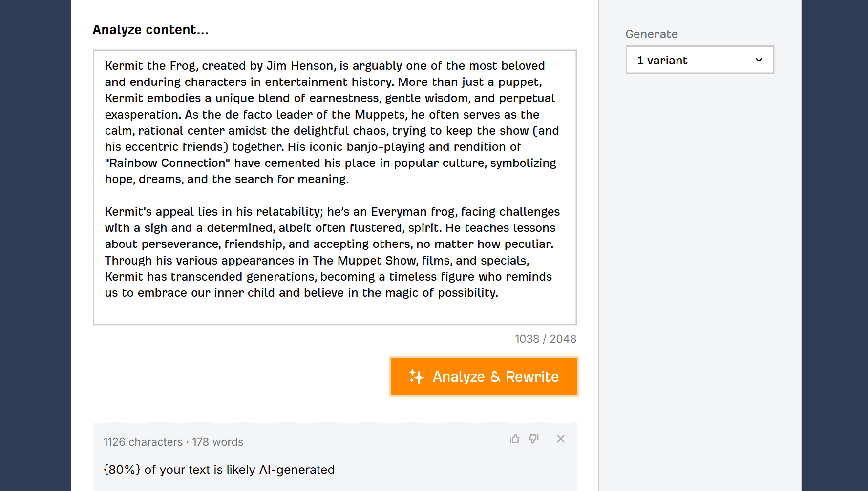The height and width of the screenshot is (491, 868).
Task: Click the thumbs down feedback icon
Action: [534, 439]
